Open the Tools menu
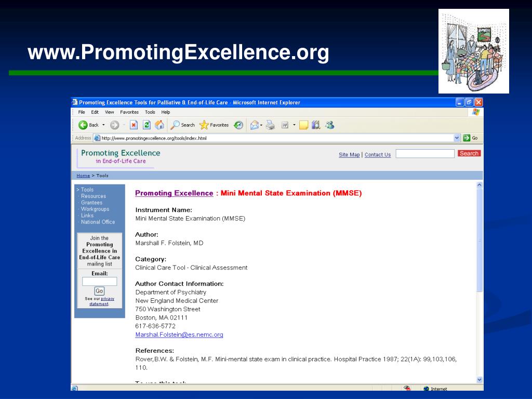The height and width of the screenshot is (399, 532). tap(150, 112)
